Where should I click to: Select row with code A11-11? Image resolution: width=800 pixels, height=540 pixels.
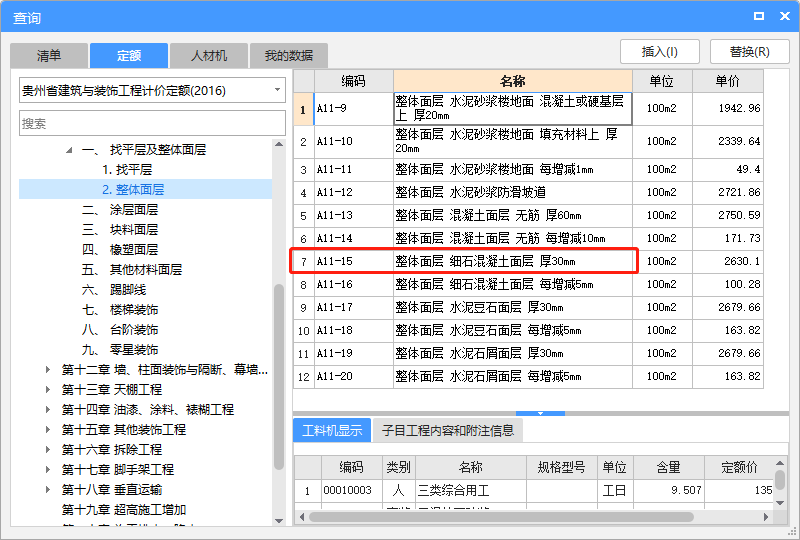pos(529,169)
